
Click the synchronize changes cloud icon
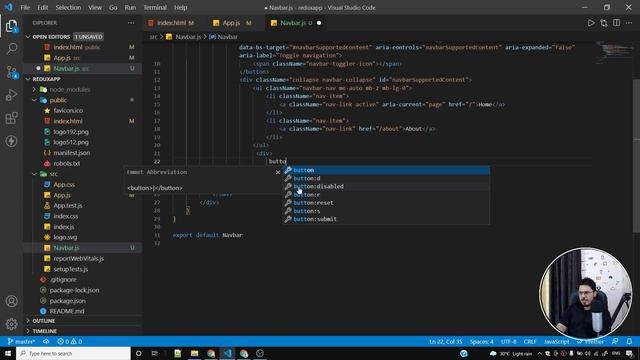pos(46,341)
